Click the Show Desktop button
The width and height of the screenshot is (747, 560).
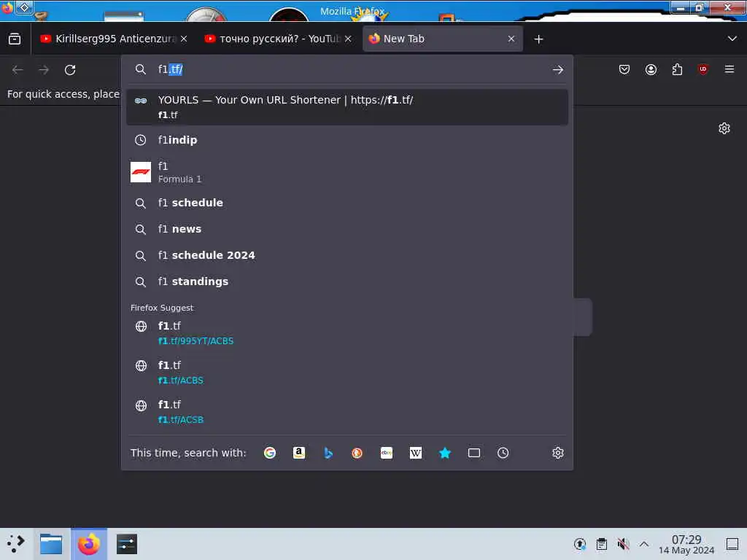pyautogui.click(x=732, y=544)
